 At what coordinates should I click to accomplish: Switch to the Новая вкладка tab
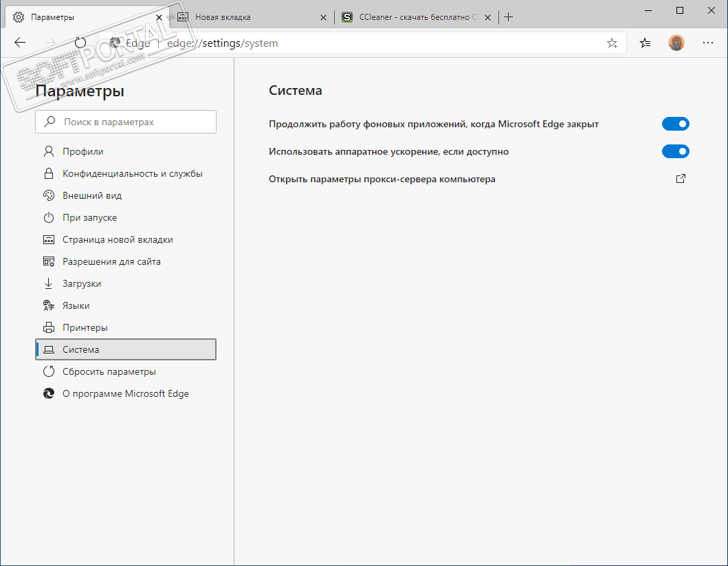tap(252, 17)
